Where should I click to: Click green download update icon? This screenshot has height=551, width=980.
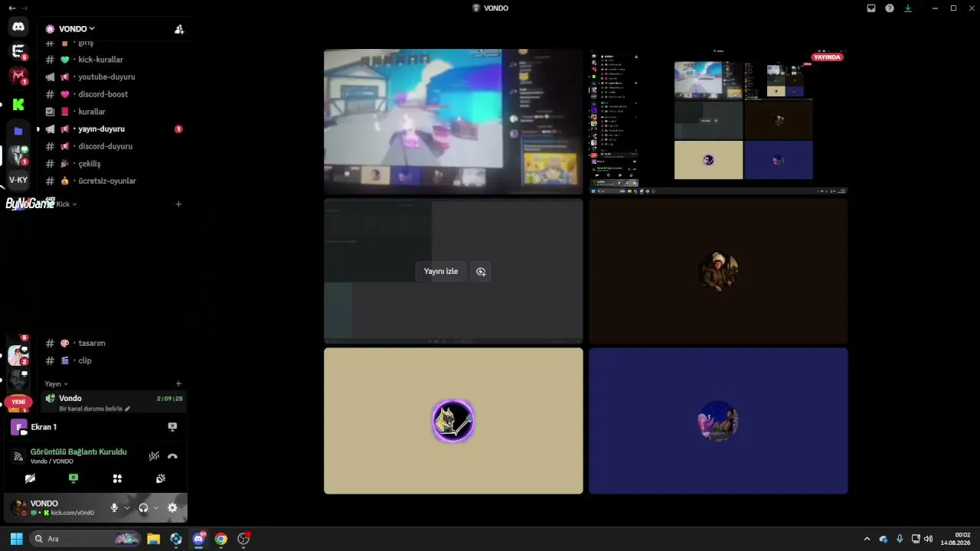coord(908,8)
